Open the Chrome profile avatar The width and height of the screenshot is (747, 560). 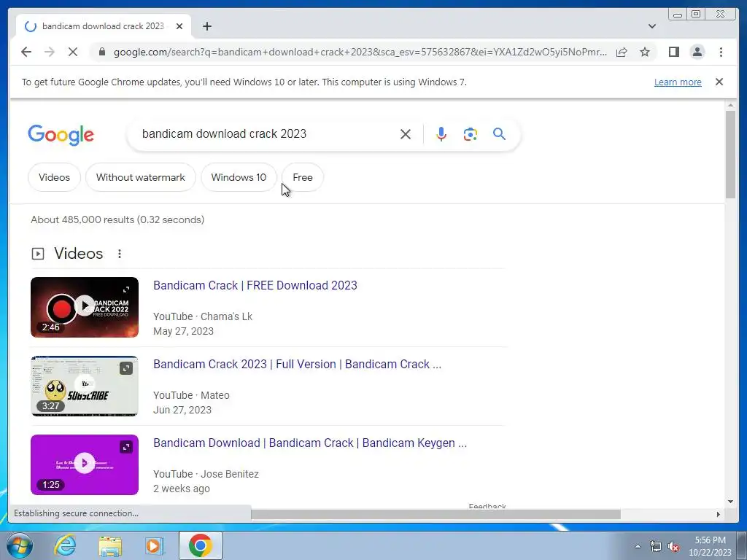[697, 52]
